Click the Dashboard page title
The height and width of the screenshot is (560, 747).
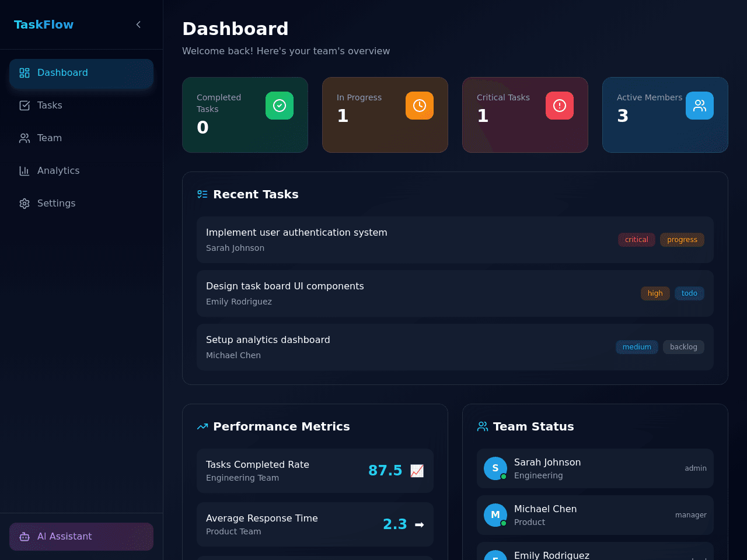235,29
